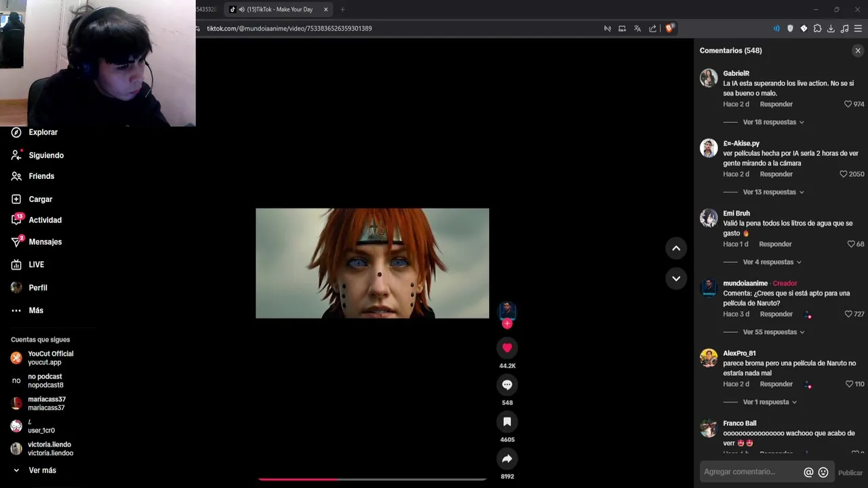Open browser extensions puzzle icon
The width and height of the screenshot is (868, 488).
(x=817, y=28)
